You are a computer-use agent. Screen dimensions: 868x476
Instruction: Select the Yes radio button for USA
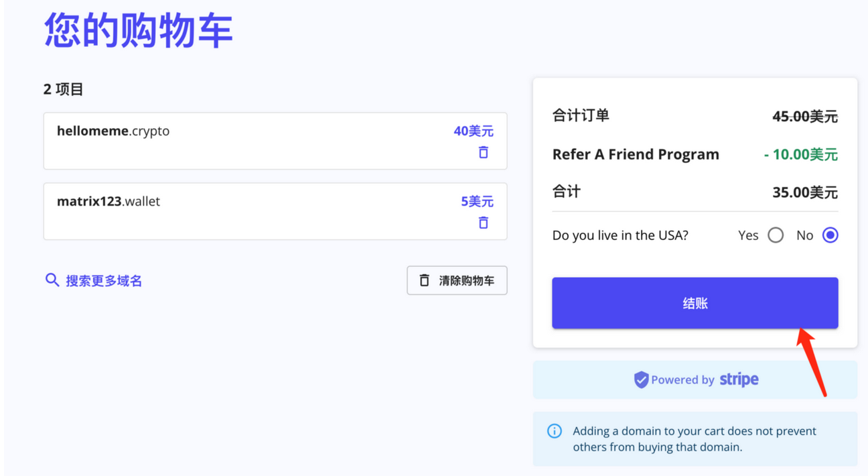click(776, 235)
